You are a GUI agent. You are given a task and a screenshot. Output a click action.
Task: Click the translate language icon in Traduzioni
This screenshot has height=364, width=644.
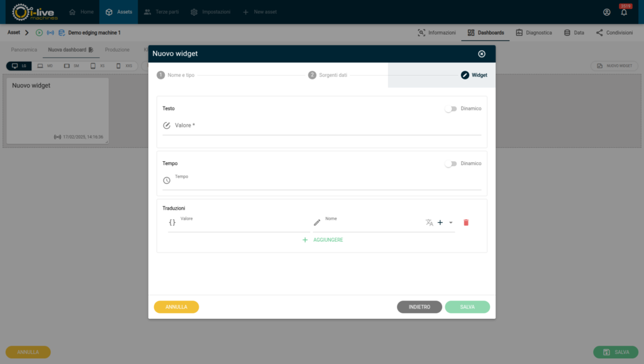pyautogui.click(x=429, y=222)
